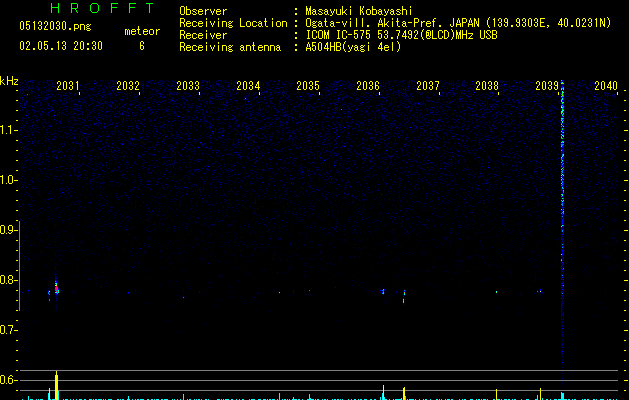Select the ICOM IC-575 receiver text

click(x=401, y=35)
